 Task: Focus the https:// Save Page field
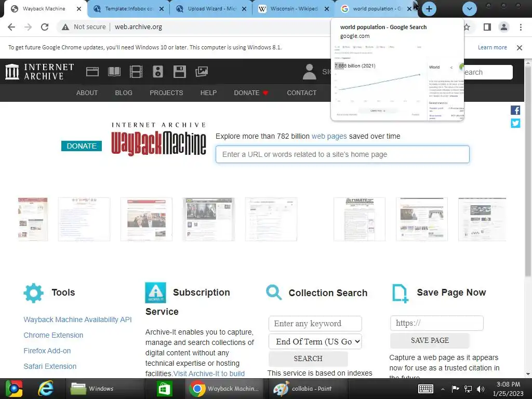point(436,323)
